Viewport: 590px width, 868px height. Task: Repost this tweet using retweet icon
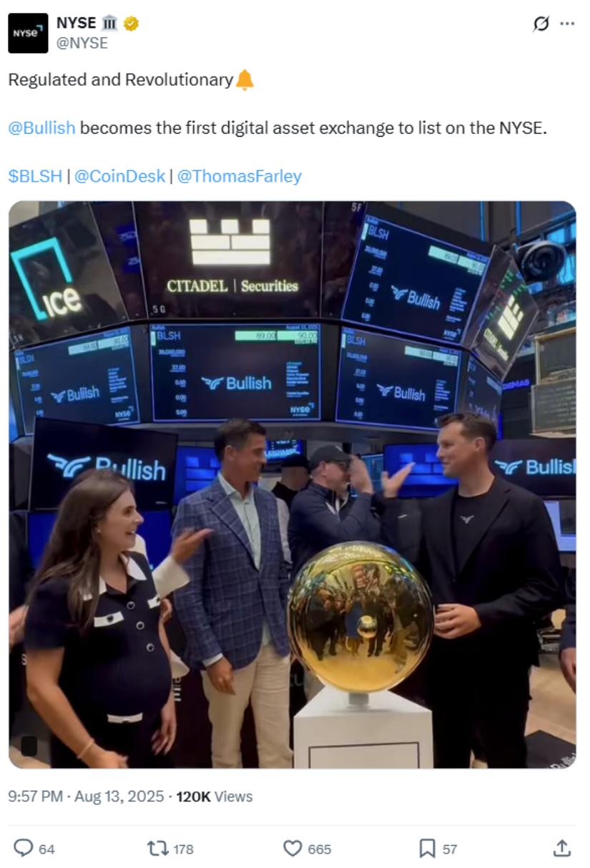(x=157, y=848)
